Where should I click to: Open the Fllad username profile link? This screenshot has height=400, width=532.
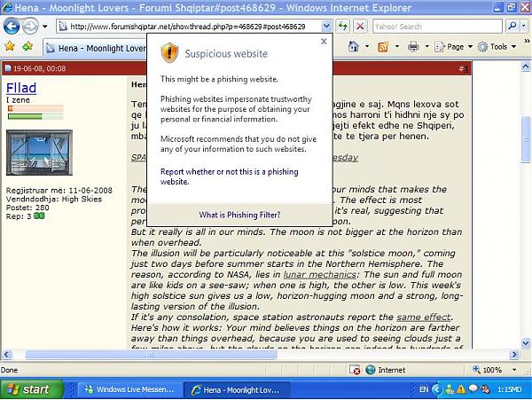pyautogui.click(x=21, y=88)
